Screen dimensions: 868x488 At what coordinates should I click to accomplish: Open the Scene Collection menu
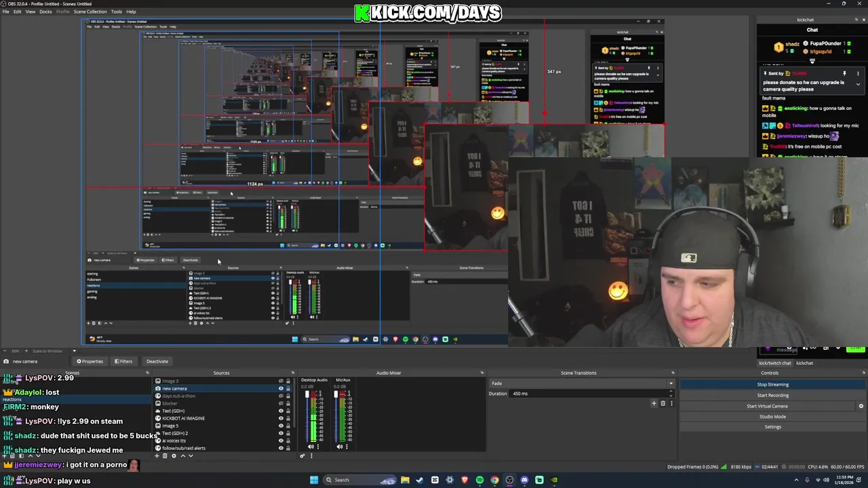pyautogui.click(x=90, y=12)
